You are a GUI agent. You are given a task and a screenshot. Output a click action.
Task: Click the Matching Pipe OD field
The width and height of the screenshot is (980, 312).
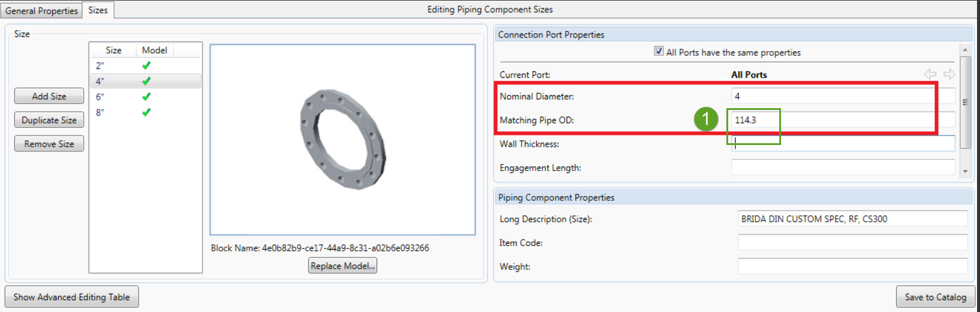point(843,120)
